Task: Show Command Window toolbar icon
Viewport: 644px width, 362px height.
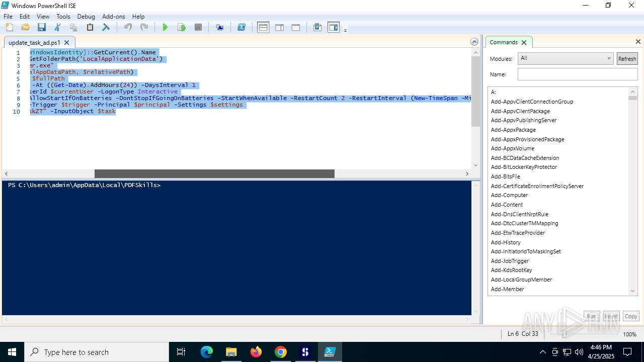Action: tap(317, 28)
